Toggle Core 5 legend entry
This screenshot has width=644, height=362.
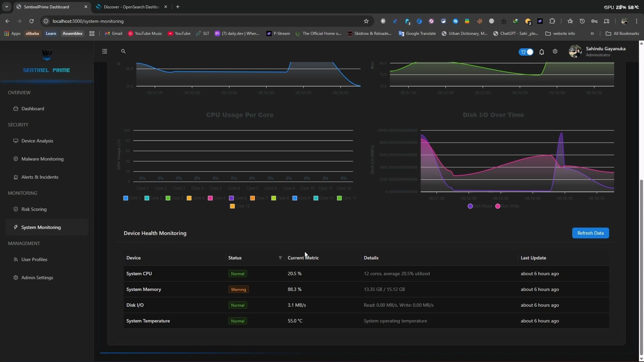coord(216,198)
